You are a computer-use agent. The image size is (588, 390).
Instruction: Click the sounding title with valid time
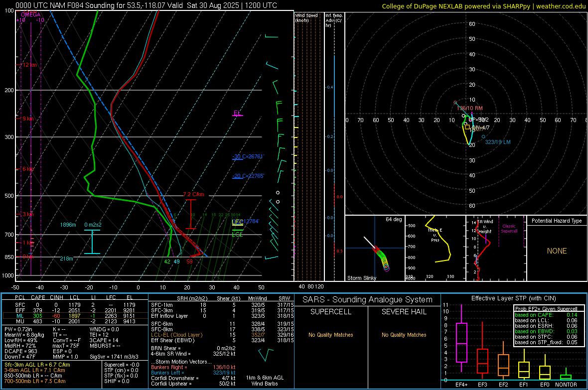[146, 5]
